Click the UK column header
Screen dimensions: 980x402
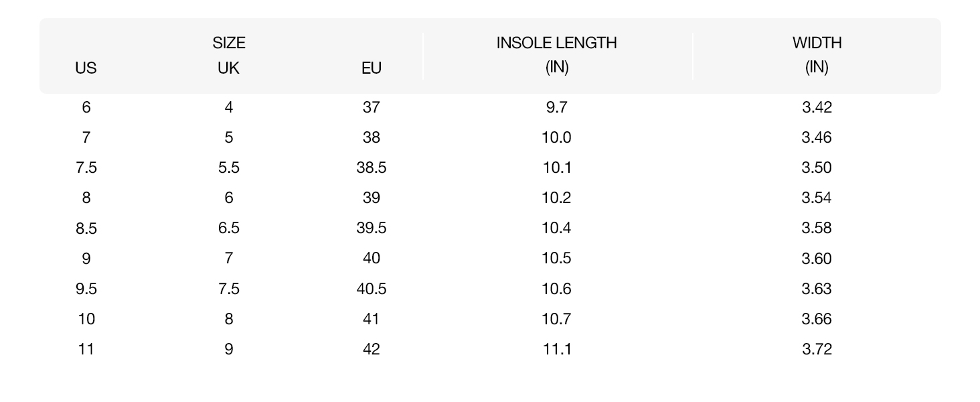click(x=229, y=68)
